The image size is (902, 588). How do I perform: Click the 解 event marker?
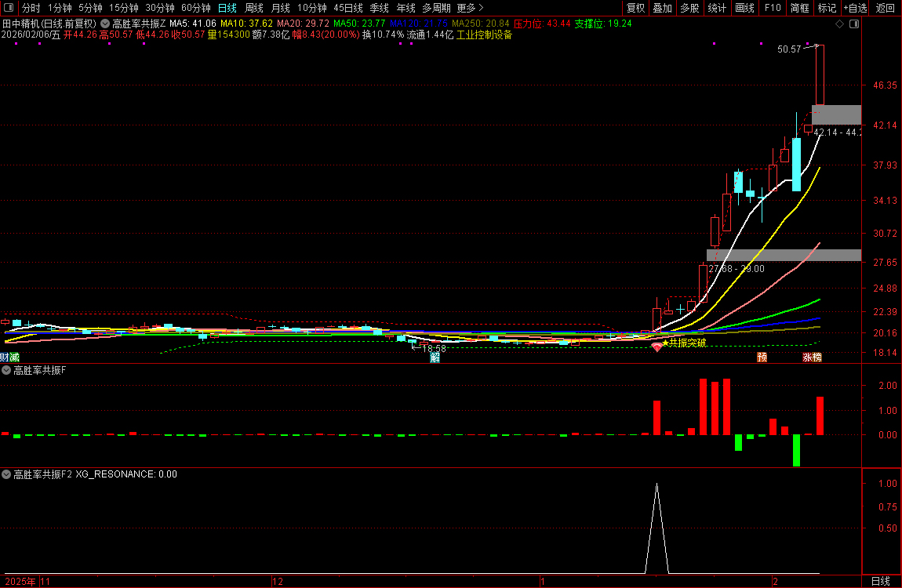click(435, 358)
